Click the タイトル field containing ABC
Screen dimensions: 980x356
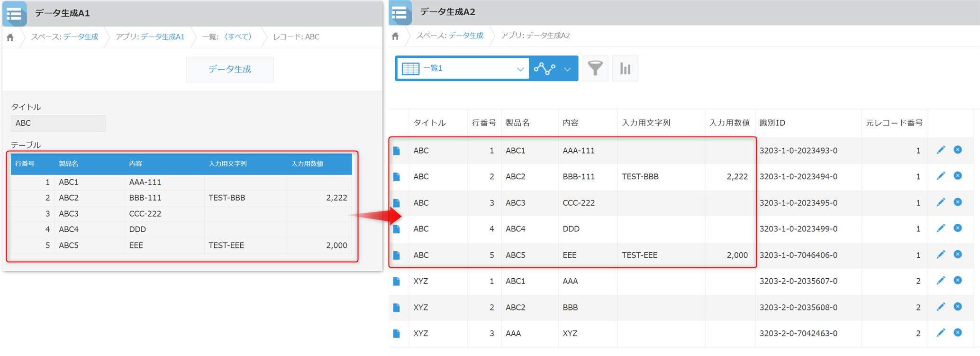(58, 123)
